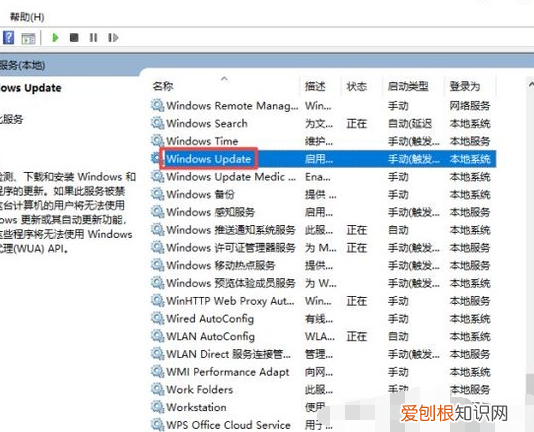Click 手动 startup type of Wired AutoConfig
Viewport: 534px width, 432px height.
[398, 319]
